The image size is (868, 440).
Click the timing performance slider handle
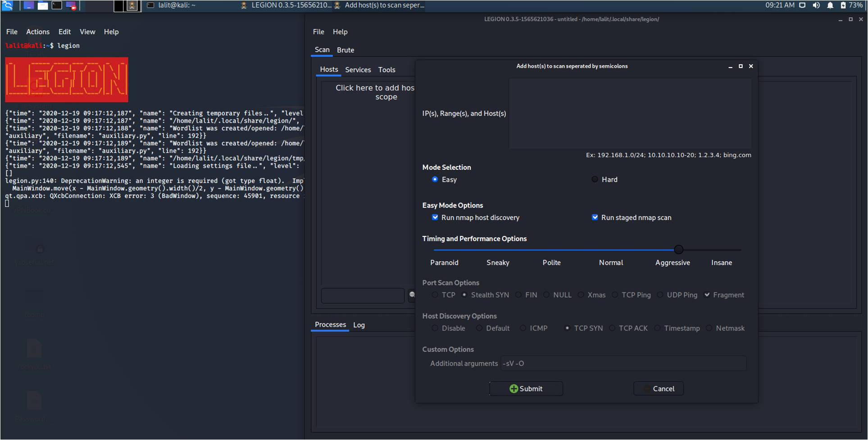point(678,249)
